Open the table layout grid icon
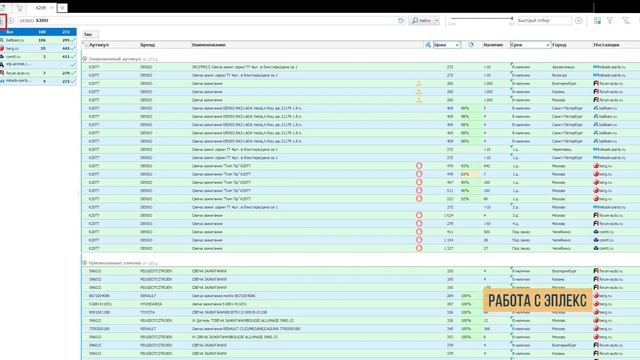 point(597,20)
